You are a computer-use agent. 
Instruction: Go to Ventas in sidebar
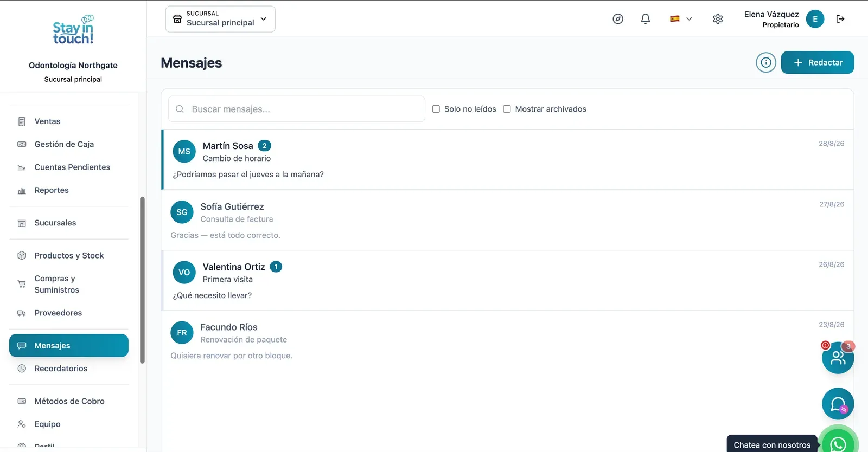click(69, 121)
